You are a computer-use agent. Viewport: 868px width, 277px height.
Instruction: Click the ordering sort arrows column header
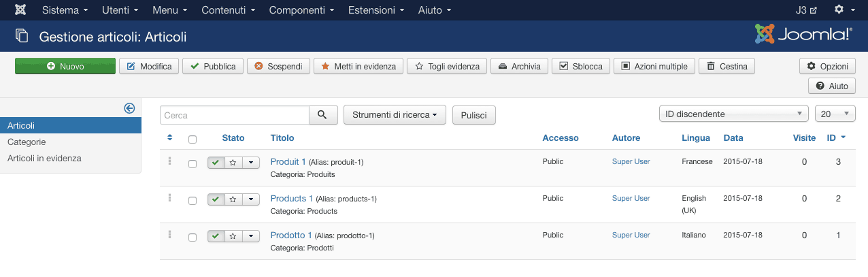tap(170, 138)
